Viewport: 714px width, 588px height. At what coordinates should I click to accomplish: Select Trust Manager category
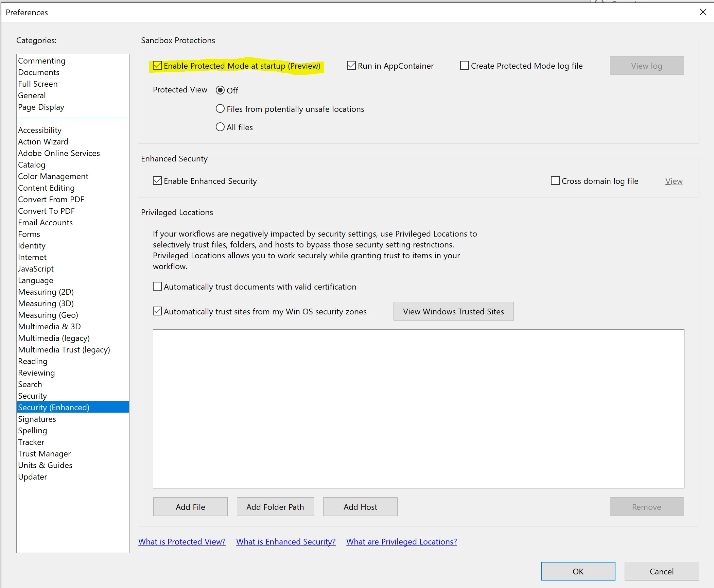coord(45,454)
